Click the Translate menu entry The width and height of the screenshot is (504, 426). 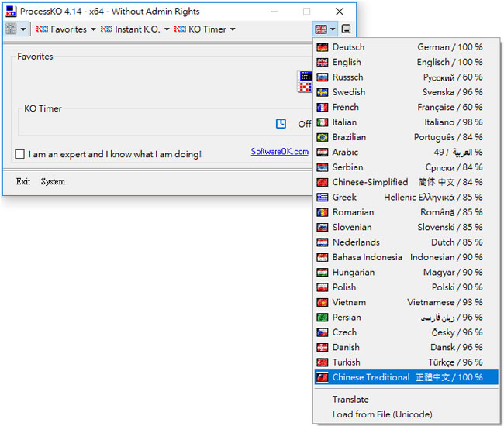pos(406,400)
